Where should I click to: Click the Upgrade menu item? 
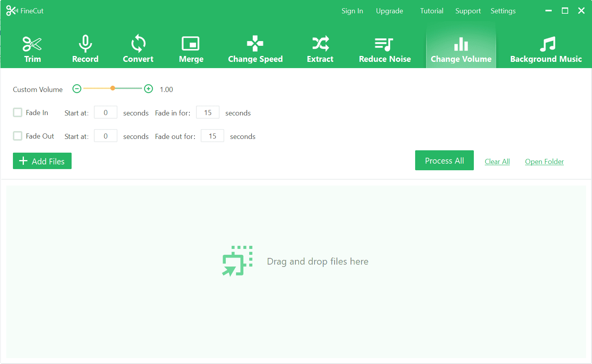[x=389, y=11]
